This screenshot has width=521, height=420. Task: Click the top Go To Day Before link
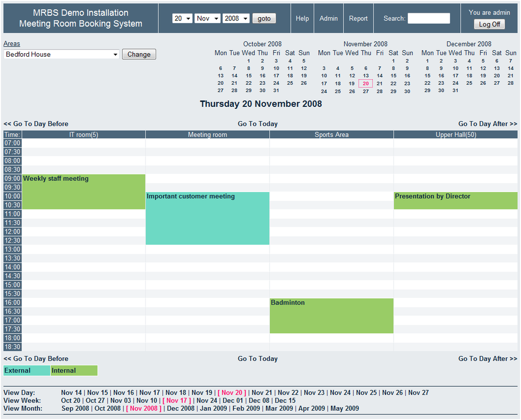(36, 124)
